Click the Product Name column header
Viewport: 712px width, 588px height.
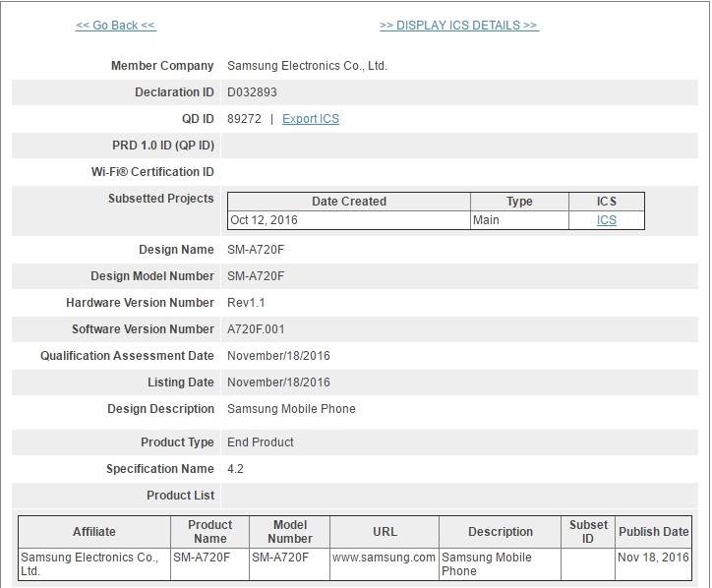(209, 532)
